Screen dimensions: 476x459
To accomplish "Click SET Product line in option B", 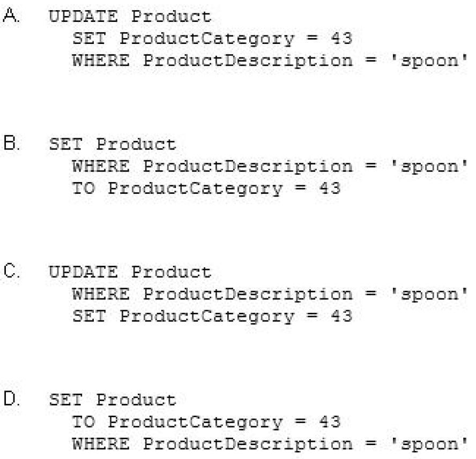I will (x=113, y=145).
